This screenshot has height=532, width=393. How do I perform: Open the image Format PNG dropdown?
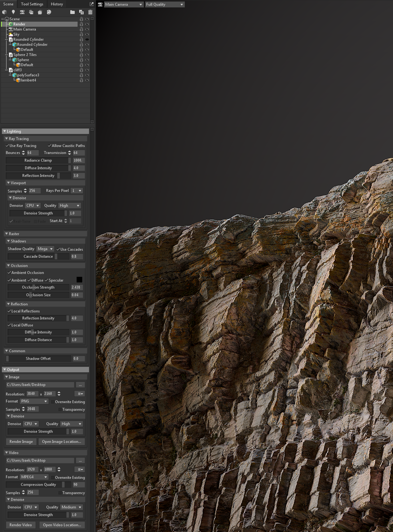[34, 401]
